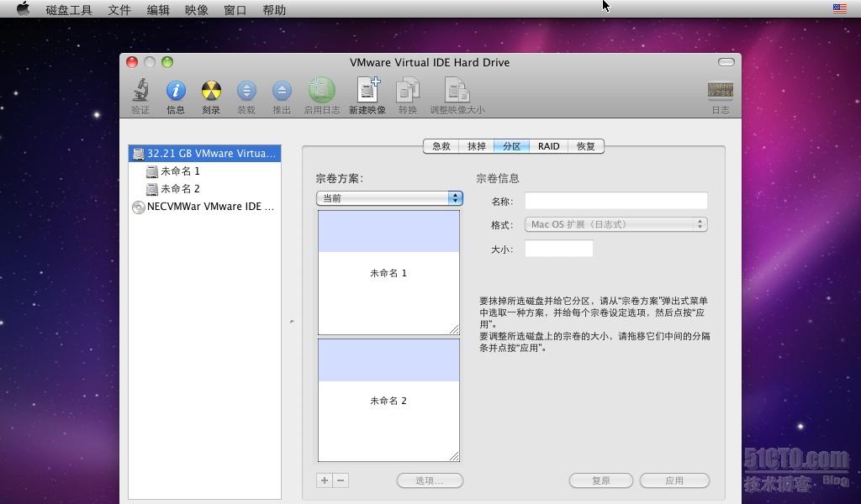Click the minus button to remove partition
The image size is (861, 504).
tap(341, 480)
